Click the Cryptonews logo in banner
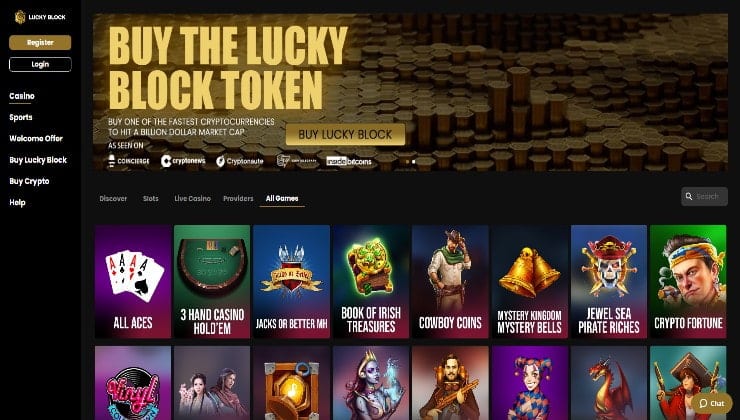 [183, 161]
